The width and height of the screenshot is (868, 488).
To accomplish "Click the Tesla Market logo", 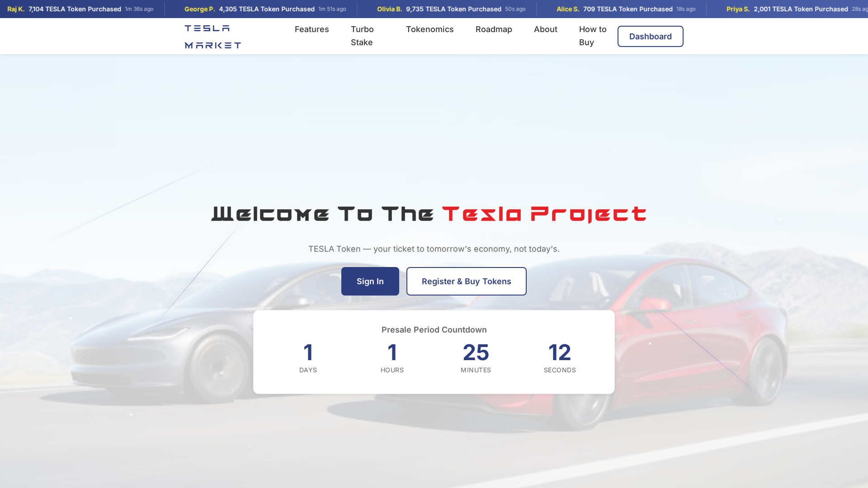I will tap(212, 37).
